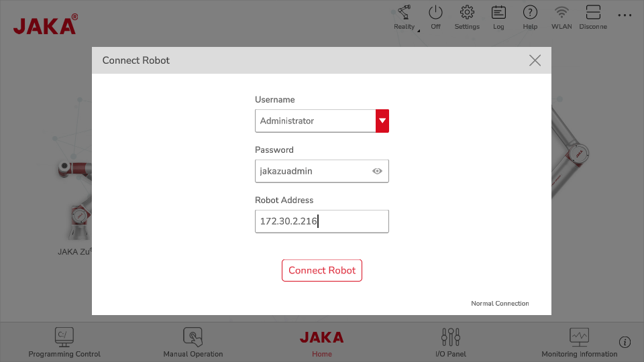Click the Robot Address input field

click(321, 222)
